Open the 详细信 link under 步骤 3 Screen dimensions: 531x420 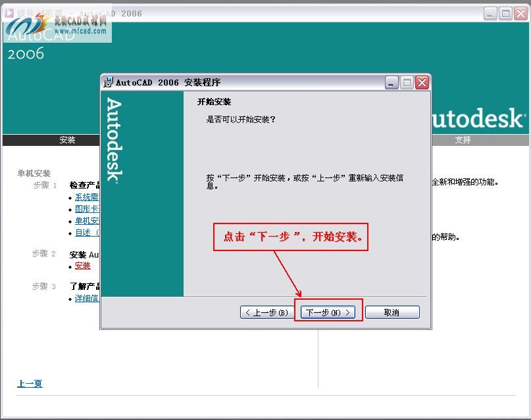point(87,298)
